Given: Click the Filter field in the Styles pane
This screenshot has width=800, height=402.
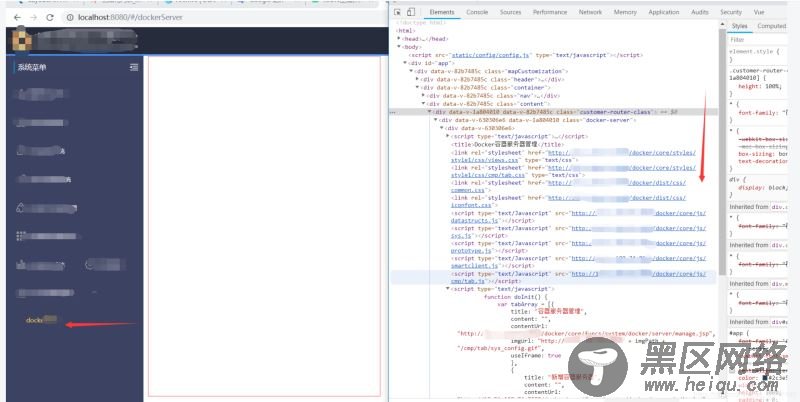Looking at the screenshot, I should click(x=758, y=39).
